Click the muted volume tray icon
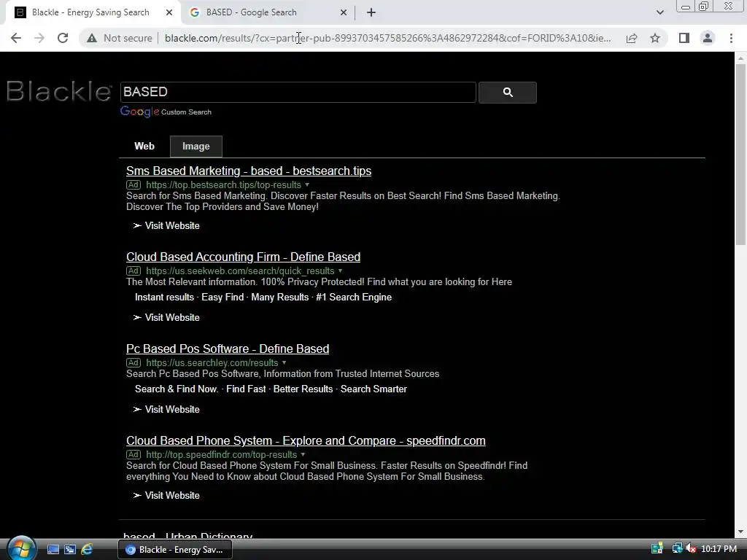Screen dimensions: 747x560 pyautogui.click(x=691, y=548)
